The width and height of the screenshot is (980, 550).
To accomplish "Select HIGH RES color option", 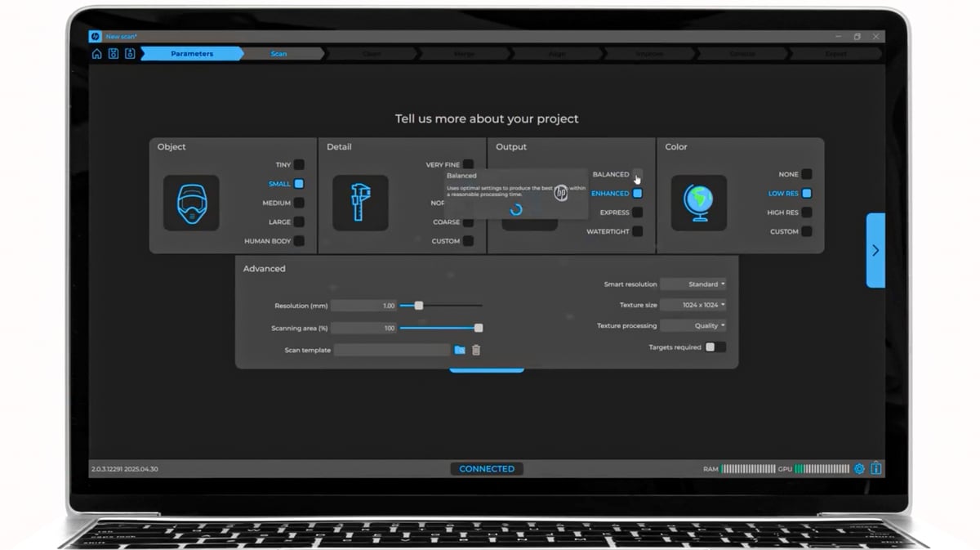I will click(807, 212).
